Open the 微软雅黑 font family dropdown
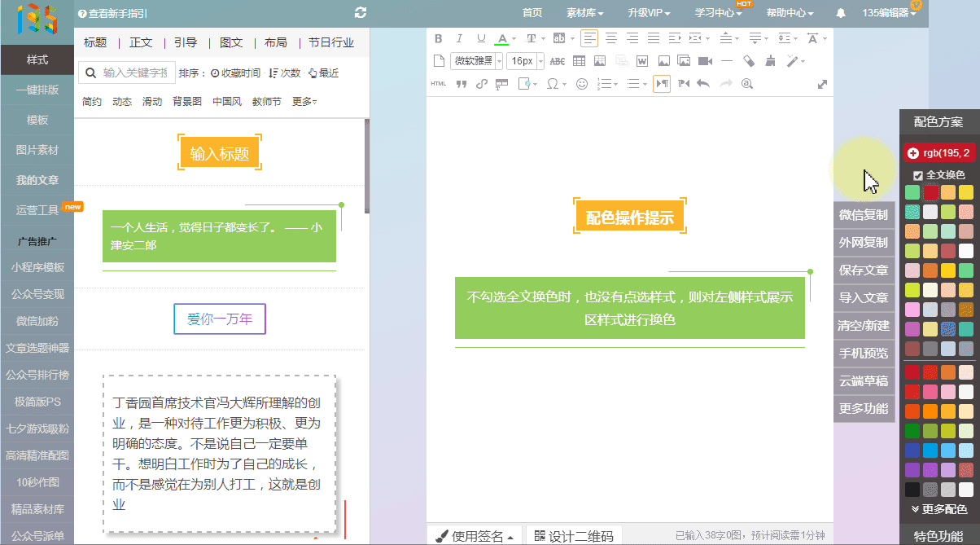980x545 pixels. tap(478, 61)
